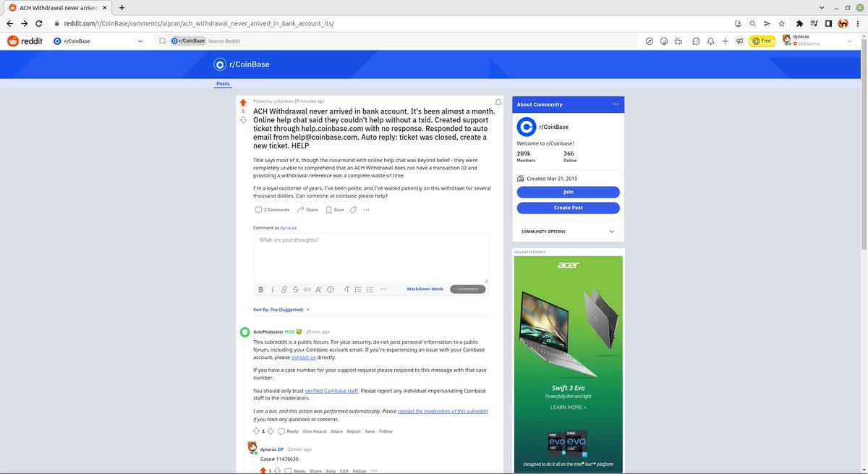The image size is (868, 474).
Task: Click the post notification bell icon
Action: [498, 102]
